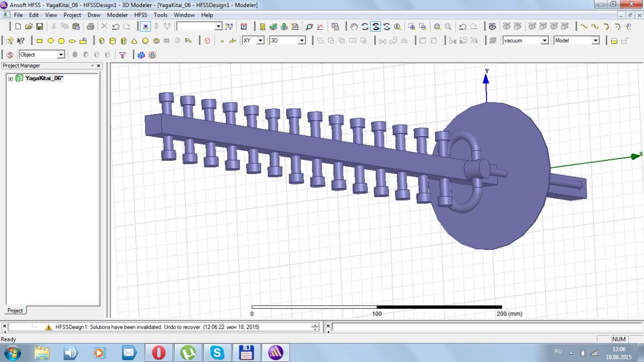Click the Draw box tool
Image resolution: width=644 pixels, height=362 pixels.
point(102,41)
